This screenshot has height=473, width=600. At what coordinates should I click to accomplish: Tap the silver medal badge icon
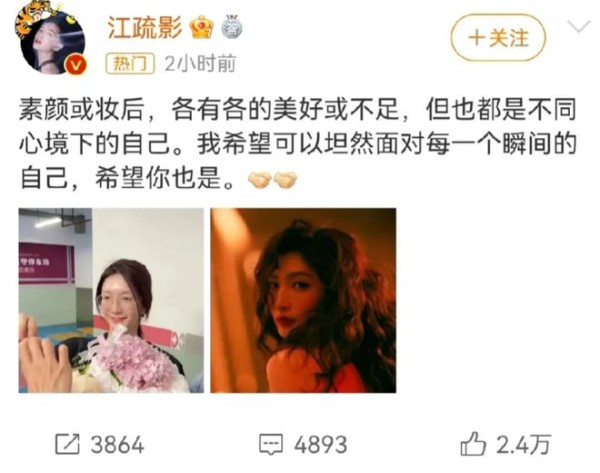click(x=232, y=27)
